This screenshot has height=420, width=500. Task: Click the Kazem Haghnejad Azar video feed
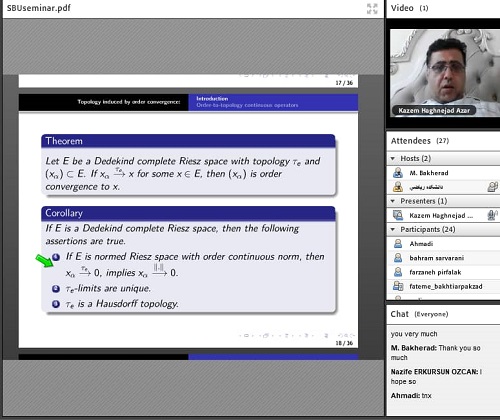click(x=445, y=73)
